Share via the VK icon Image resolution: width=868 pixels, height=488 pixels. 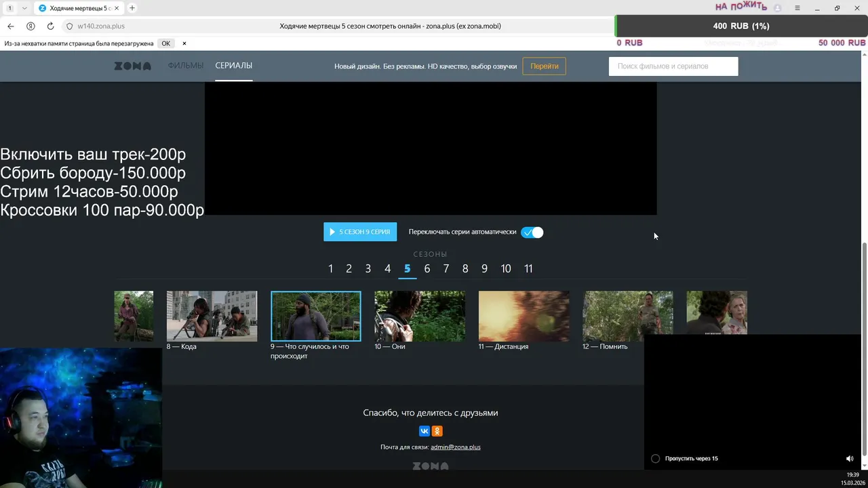[425, 431]
